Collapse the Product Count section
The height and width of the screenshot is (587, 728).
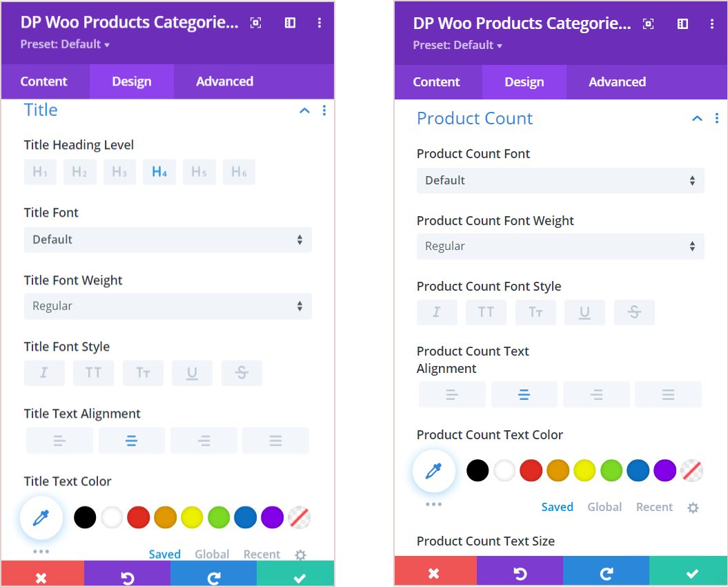coord(697,118)
